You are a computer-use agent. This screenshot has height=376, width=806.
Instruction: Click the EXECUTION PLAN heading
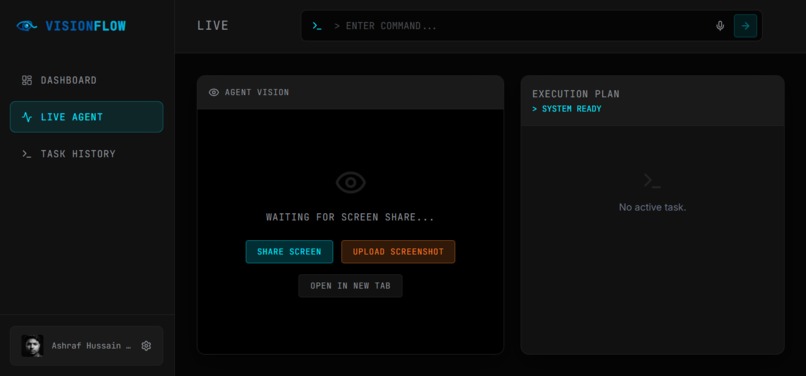point(576,94)
